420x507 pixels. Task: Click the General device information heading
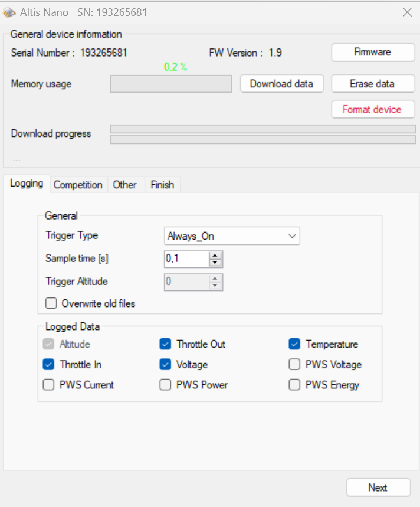(x=66, y=34)
